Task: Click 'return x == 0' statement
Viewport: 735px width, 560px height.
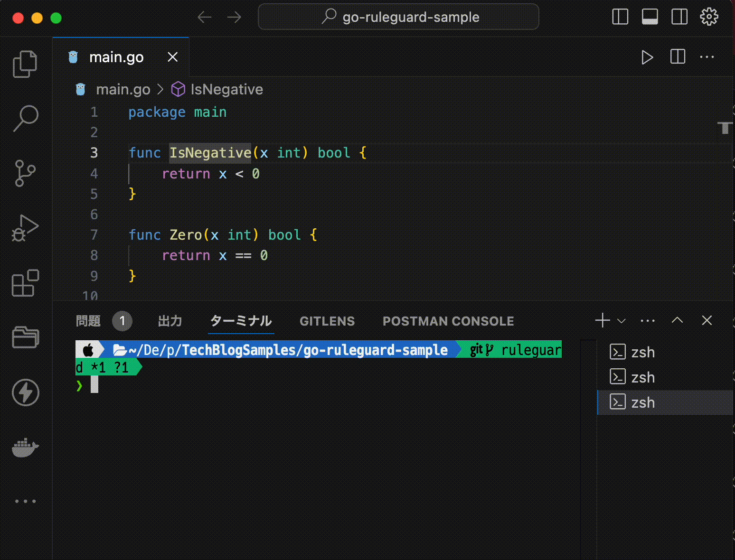Action: [215, 255]
